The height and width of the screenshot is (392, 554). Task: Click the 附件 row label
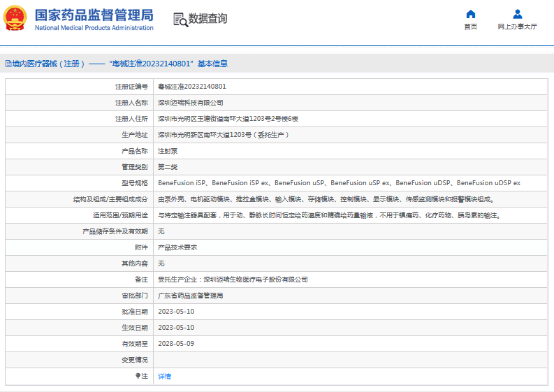(x=141, y=247)
